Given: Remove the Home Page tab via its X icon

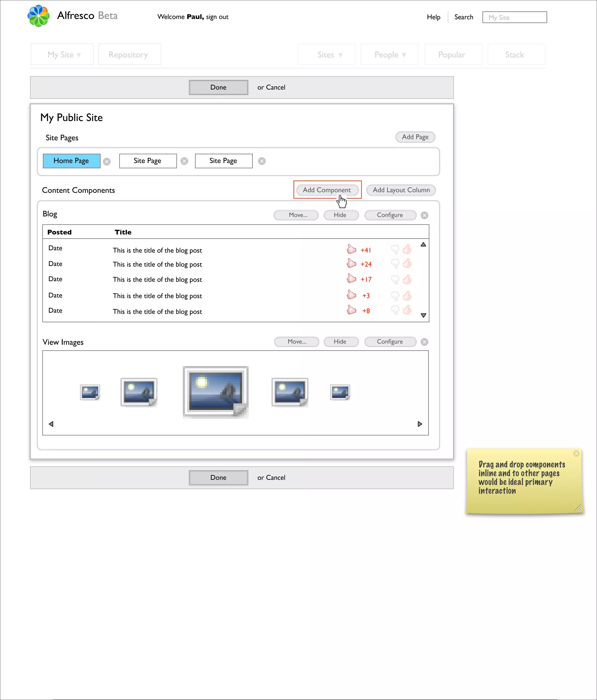Looking at the screenshot, I should (107, 162).
